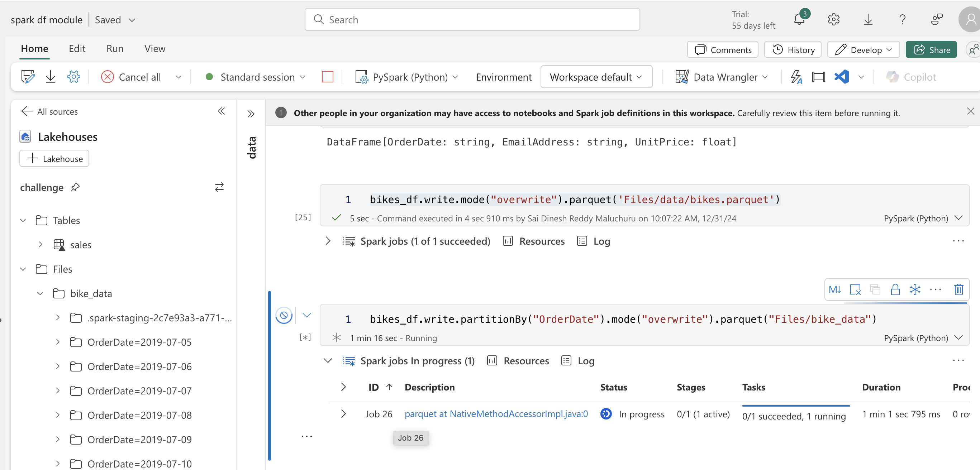980x470 pixels.
Task: Open the help question mark
Action: [902, 19]
